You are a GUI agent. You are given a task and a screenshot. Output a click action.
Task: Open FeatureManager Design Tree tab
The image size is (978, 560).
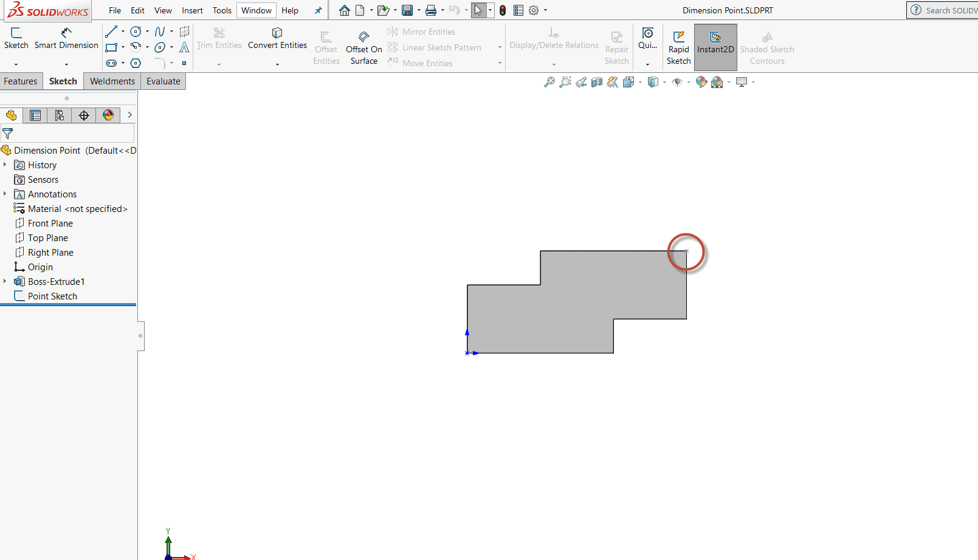tap(11, 115)
